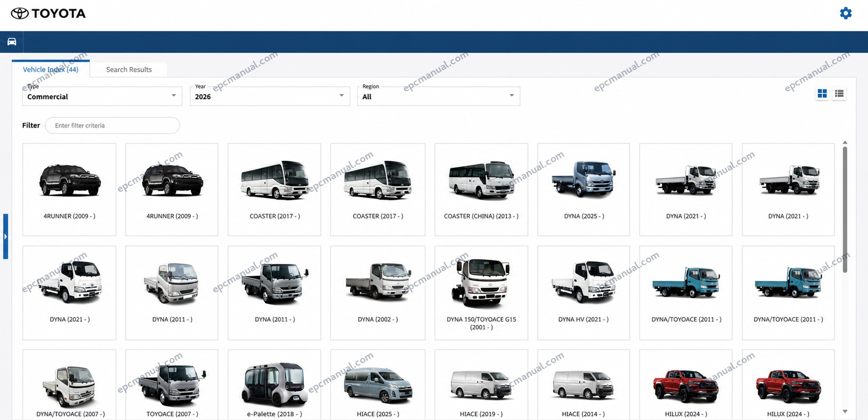Choose the e-Palette (2018 - ) vehicle
868x420 pixels.
click(x=275, y=384)
